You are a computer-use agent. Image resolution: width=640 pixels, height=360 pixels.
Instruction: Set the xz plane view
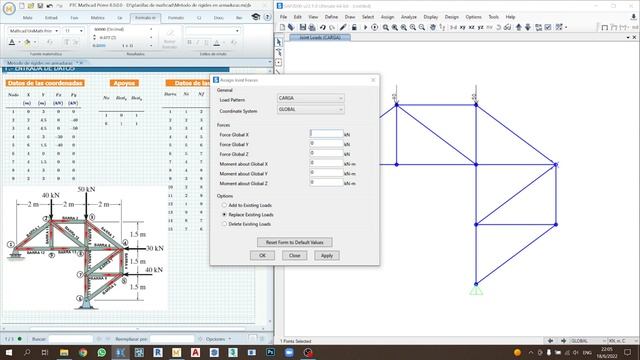[471, 27]
